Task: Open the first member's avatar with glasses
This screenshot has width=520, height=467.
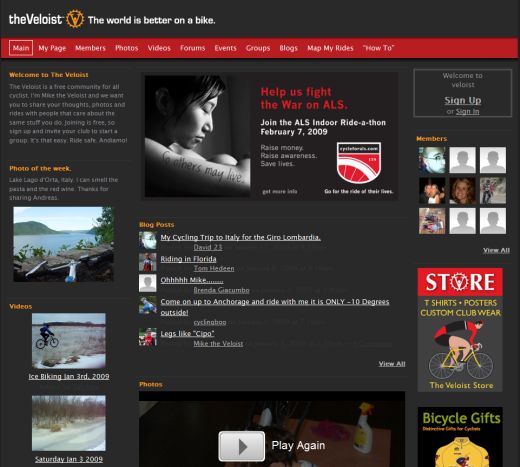Action: point(432,160)
